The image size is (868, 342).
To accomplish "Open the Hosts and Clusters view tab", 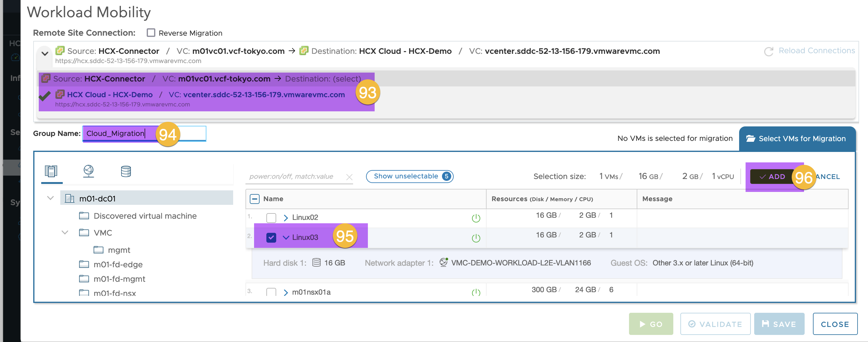I will [x=51, y=171].
